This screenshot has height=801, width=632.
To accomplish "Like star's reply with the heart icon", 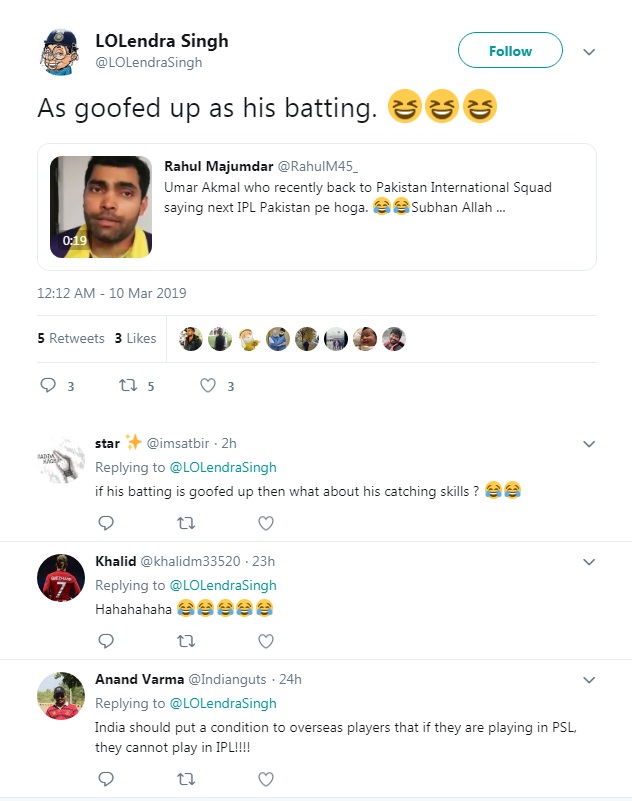I will point(266,523).
